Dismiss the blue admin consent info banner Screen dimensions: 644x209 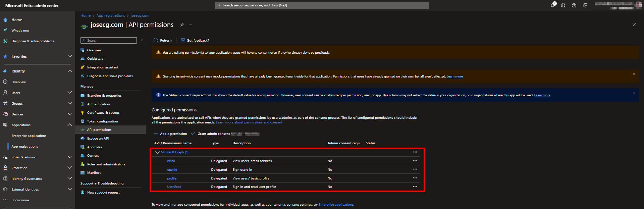(634, 93)
